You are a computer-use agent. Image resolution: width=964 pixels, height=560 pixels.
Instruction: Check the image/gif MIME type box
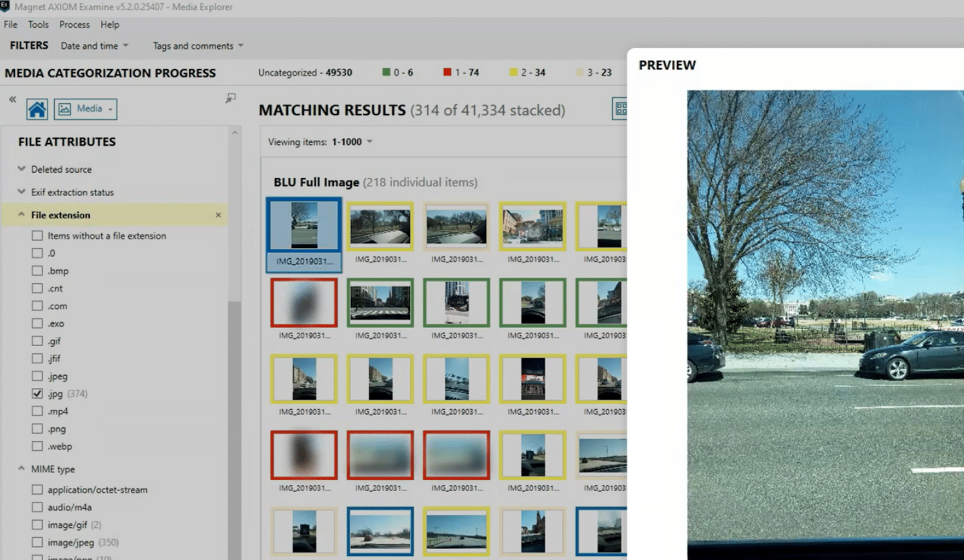click(37, 525)
